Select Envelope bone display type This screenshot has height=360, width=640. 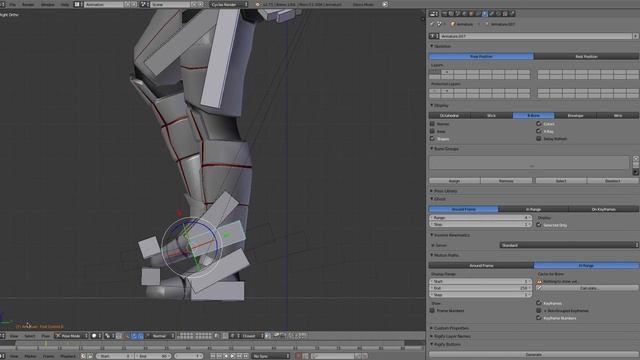576,116
